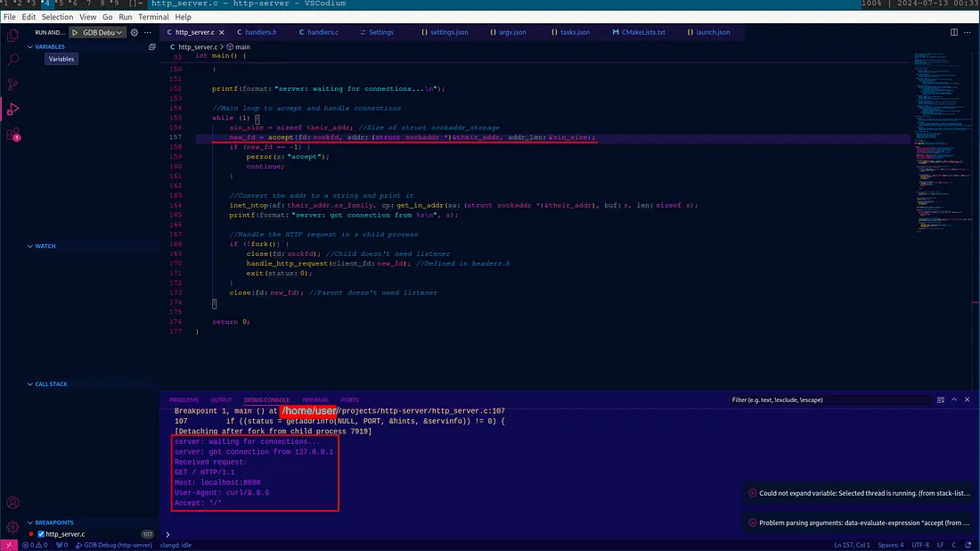The image size is (980, 551).
Task: Click http_server.c breadcrumb in editor
Action: 193,47
